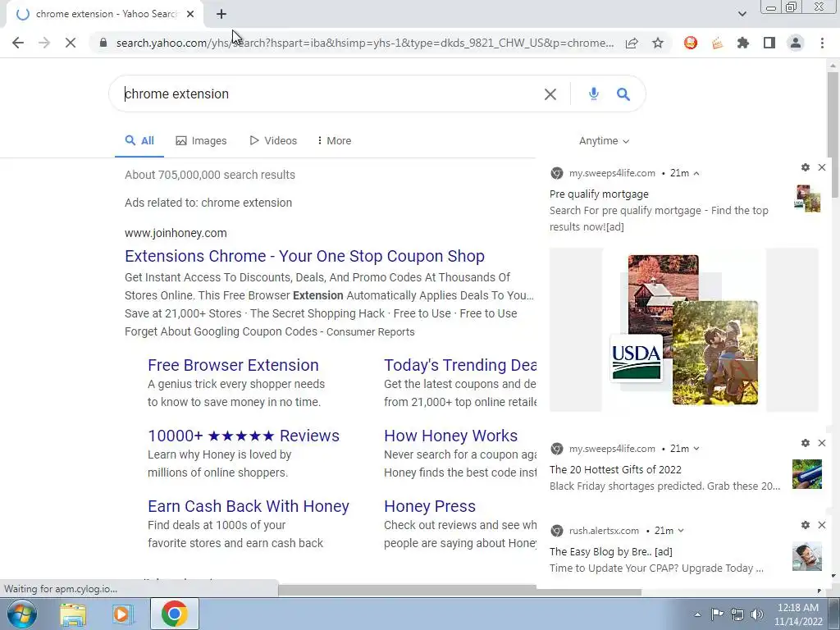
Task: Stop loading the page
Action: [71, 43]
